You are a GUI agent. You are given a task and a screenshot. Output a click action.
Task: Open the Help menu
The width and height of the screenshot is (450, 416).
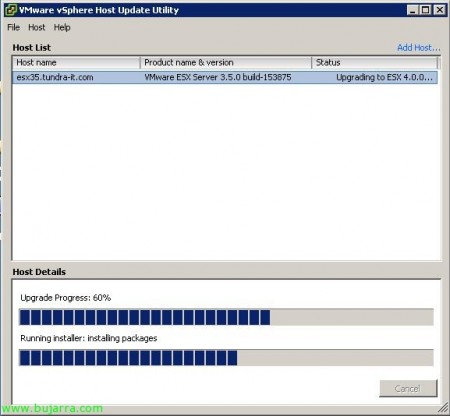click(62, 27)
